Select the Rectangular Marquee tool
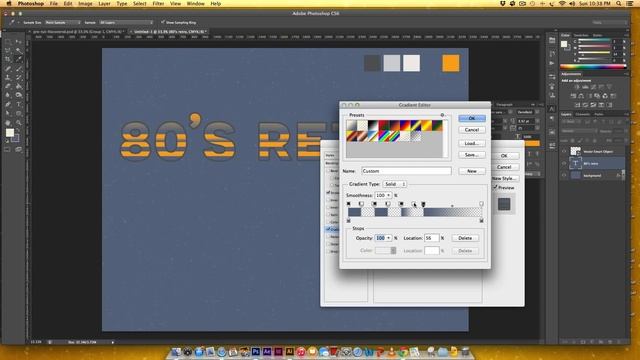Viewport: 640px width, 360px height. tap(8, 42)
